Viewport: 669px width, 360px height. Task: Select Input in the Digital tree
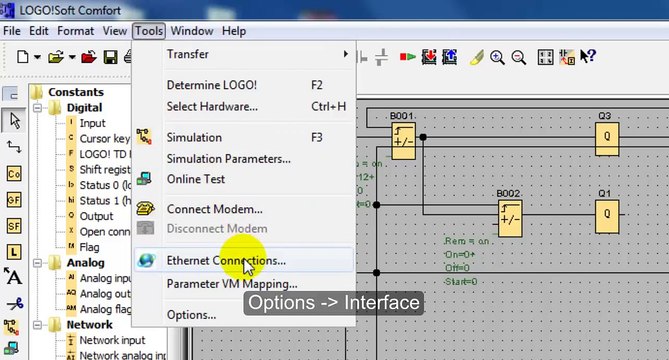87,123
